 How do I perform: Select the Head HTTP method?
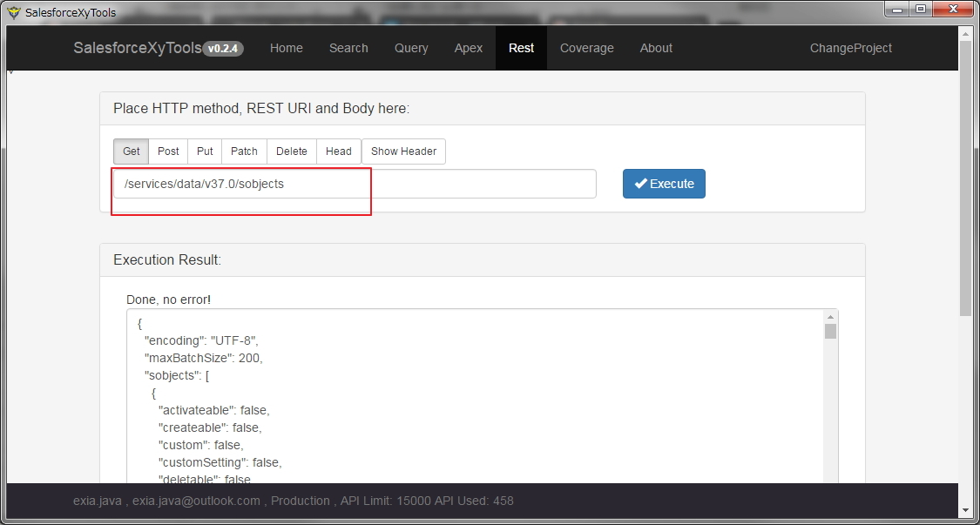tap(339, 151)
